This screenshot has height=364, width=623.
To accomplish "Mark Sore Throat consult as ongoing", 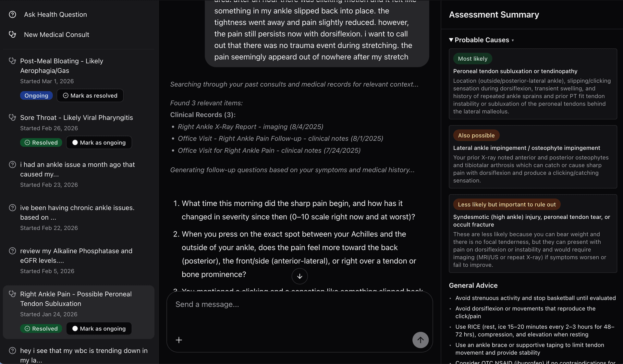I will point(99,142).
